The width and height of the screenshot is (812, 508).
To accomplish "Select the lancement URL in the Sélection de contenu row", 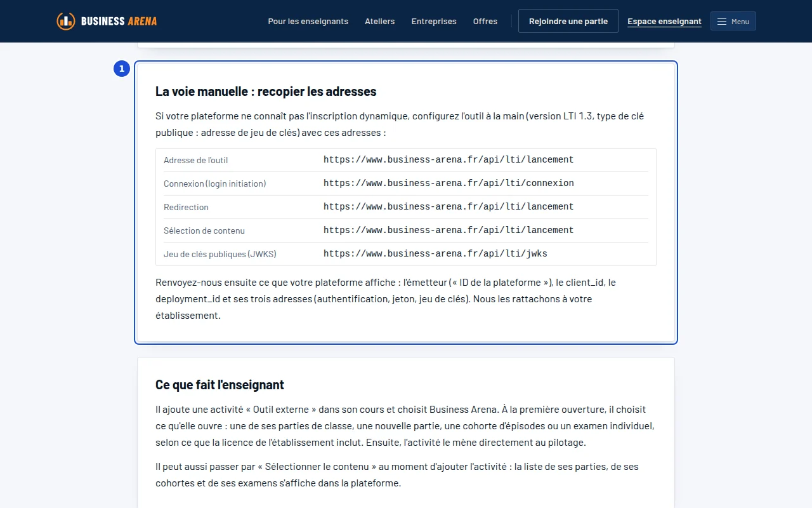I will point(449,231).
